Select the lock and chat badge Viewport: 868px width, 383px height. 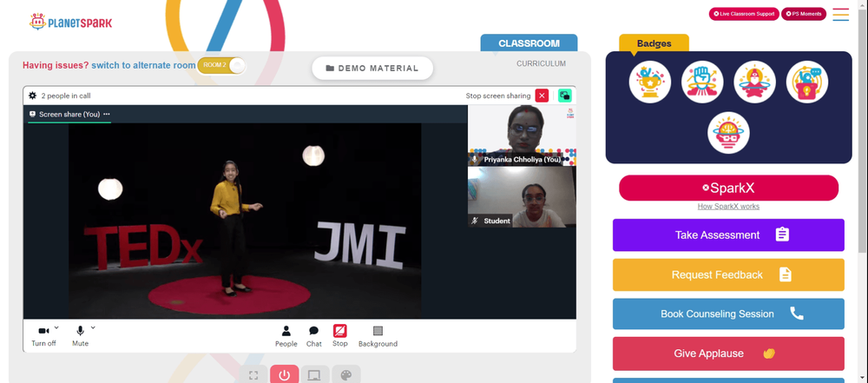807,82
